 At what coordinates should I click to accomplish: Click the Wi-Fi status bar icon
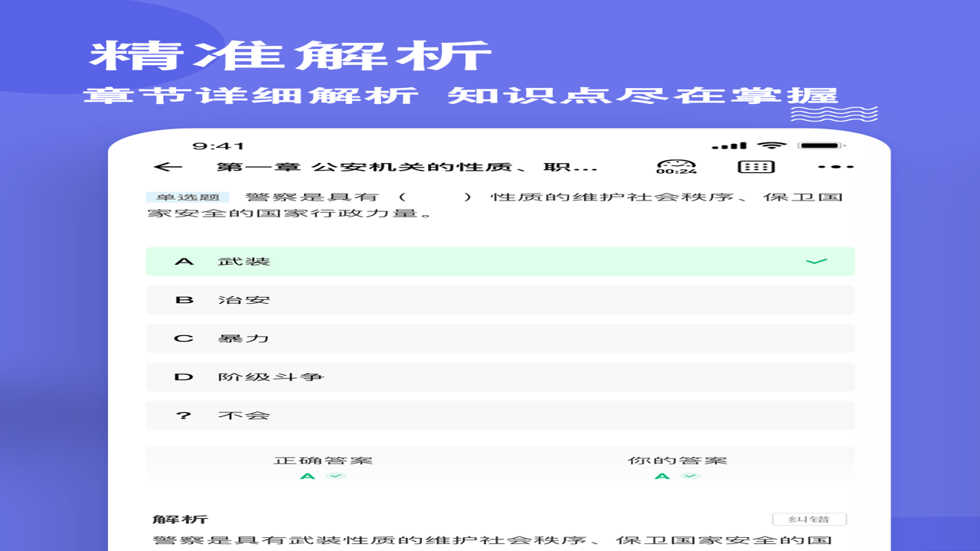(x=773, y=145)
